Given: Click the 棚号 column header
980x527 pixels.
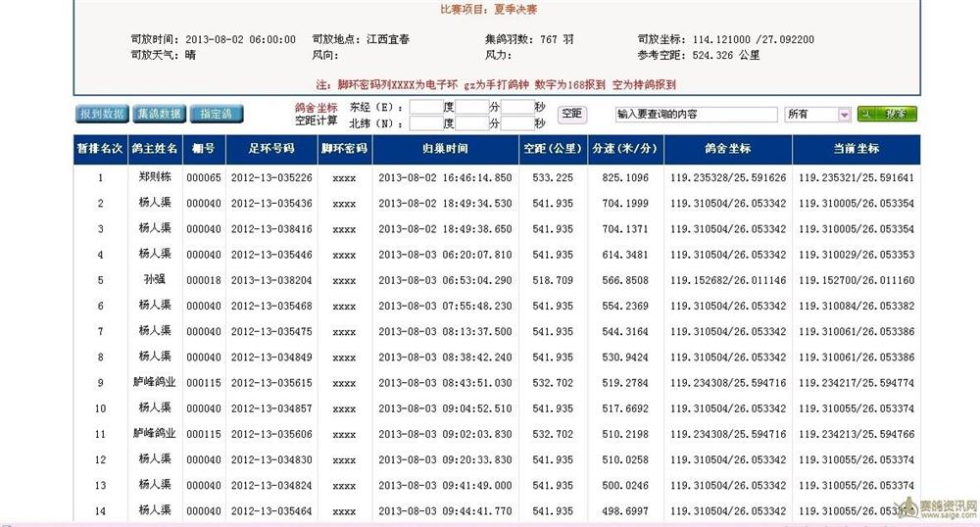Looking at the screenshot, I should tap(204, 149).
